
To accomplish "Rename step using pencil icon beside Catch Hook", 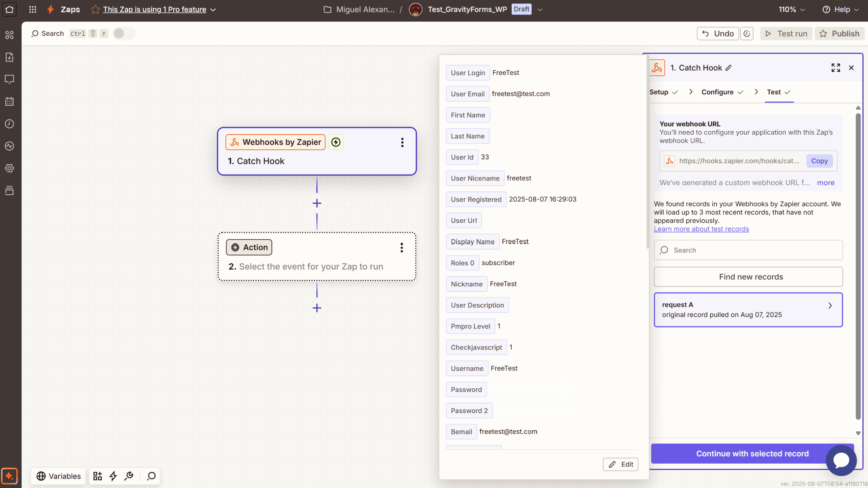I will pos(728,68).
